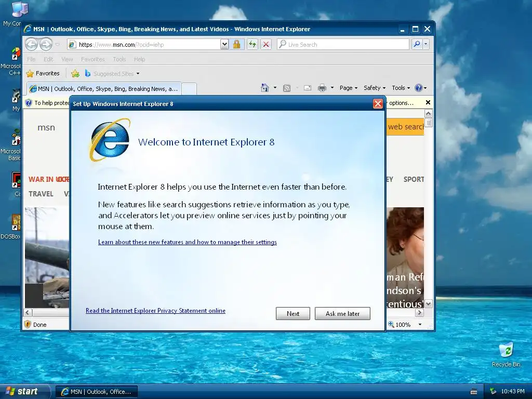This screenshot has height=399, width=532.
Task: Select the MSN browser tab
Action: pyautogui.click(x=104, y=88)
